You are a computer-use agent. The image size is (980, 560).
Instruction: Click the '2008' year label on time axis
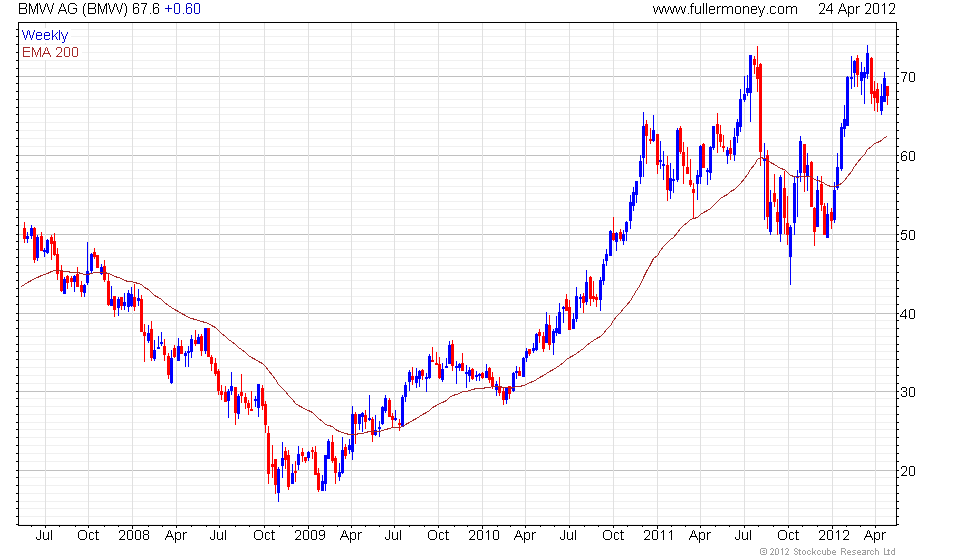[134, 536]
